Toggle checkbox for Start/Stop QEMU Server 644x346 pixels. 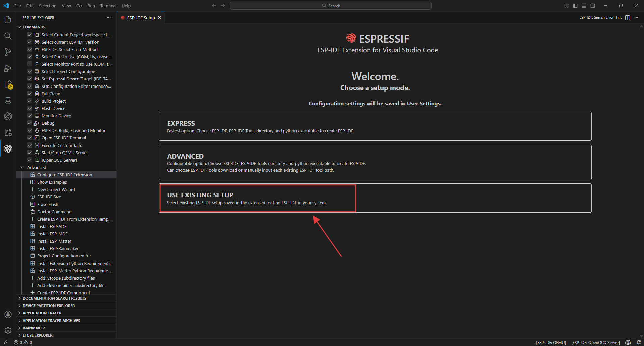(x=30, y=153)
